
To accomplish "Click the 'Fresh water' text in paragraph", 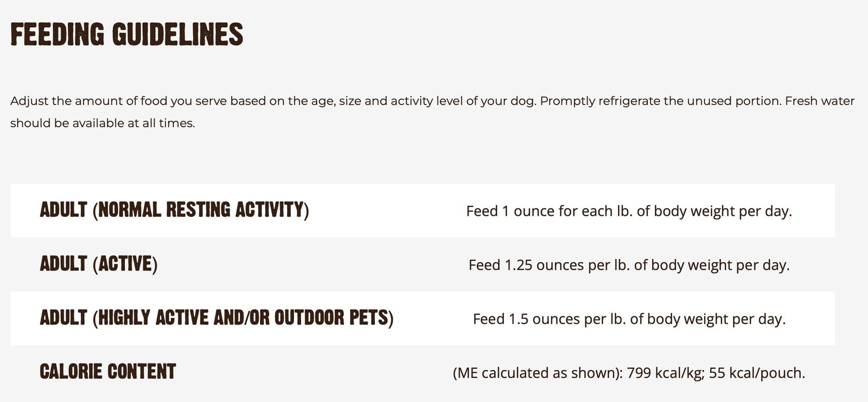I will point(820,101).
